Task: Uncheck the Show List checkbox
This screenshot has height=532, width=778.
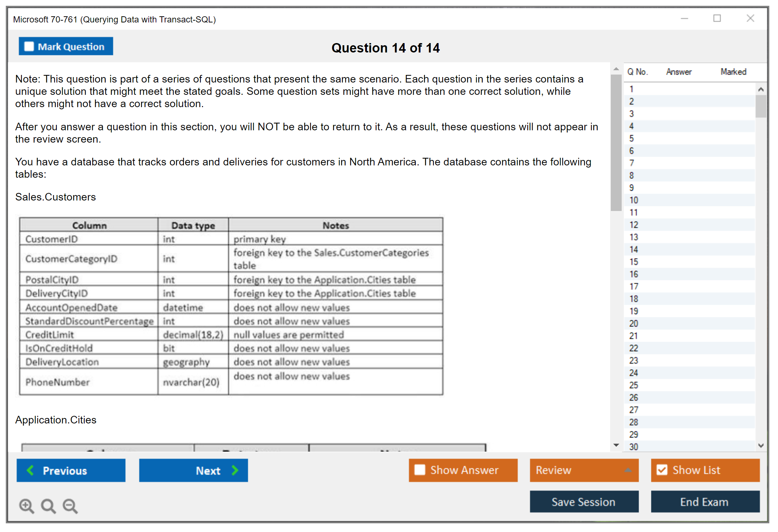Action: pos(662,470)
